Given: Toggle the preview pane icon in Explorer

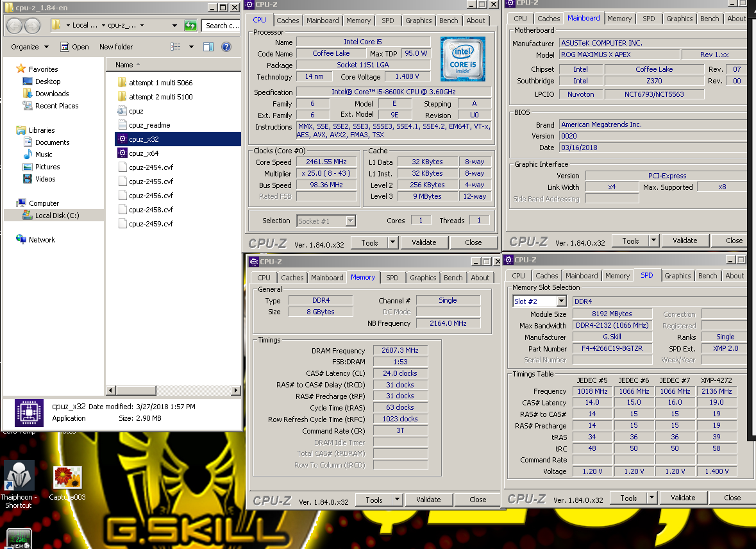Looking at the screenshot, I should (208, 47).
